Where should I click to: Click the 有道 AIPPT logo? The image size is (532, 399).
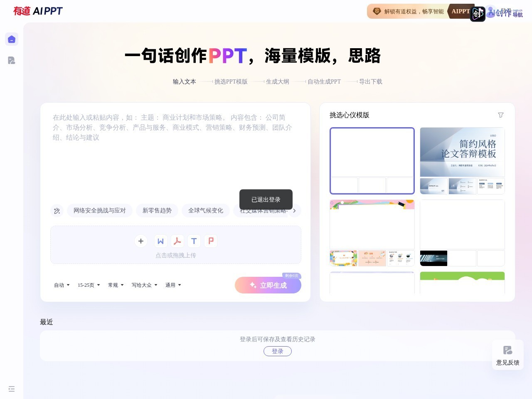[x=38, y=11]
